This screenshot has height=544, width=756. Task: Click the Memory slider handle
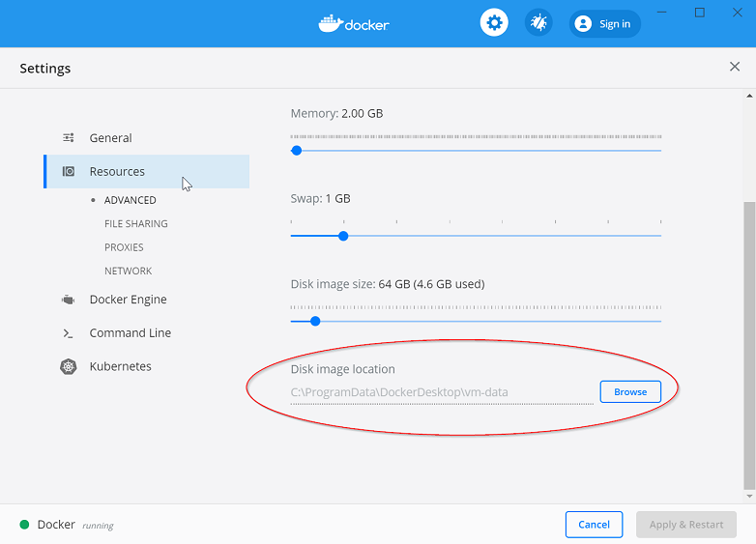tap(297, 151)
